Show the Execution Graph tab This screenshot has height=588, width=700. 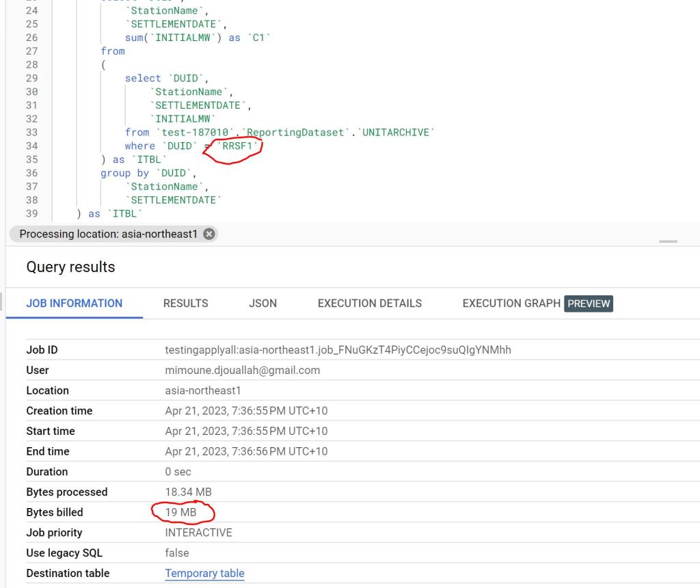coord(511,303)
